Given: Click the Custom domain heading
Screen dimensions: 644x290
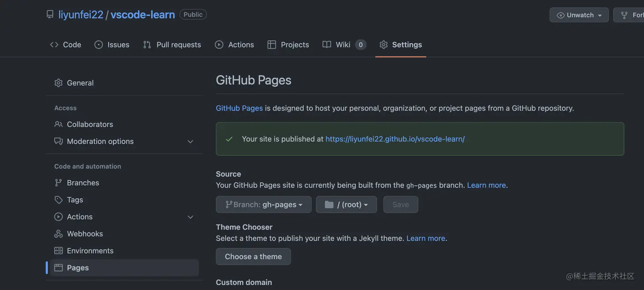Looking at the screenshot, I should coord(244,282).
